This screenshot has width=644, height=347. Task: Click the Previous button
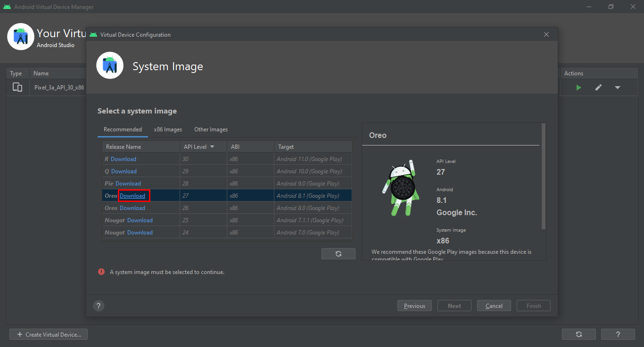pyautogui.click(x=414, y=306)
